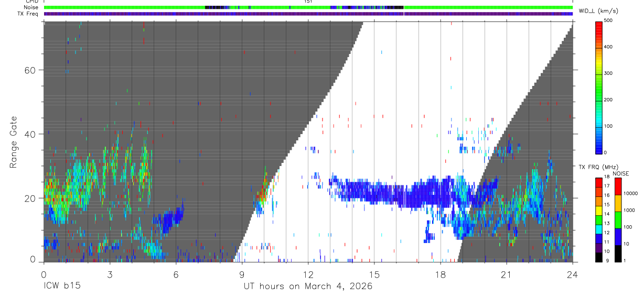Click the 400 tick on the width scale
Screen dimensions: 644x297
point(608,47)
